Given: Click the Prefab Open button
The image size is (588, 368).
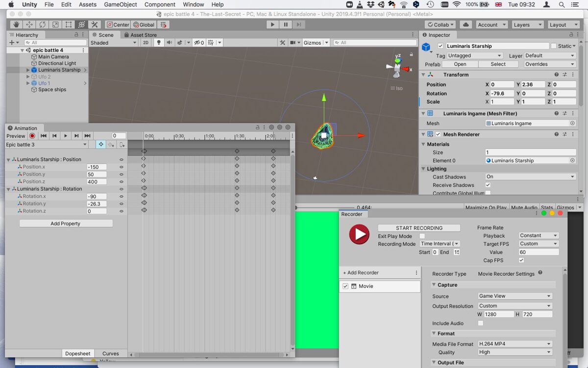Looking at the screenshot, I should [460, 64].
